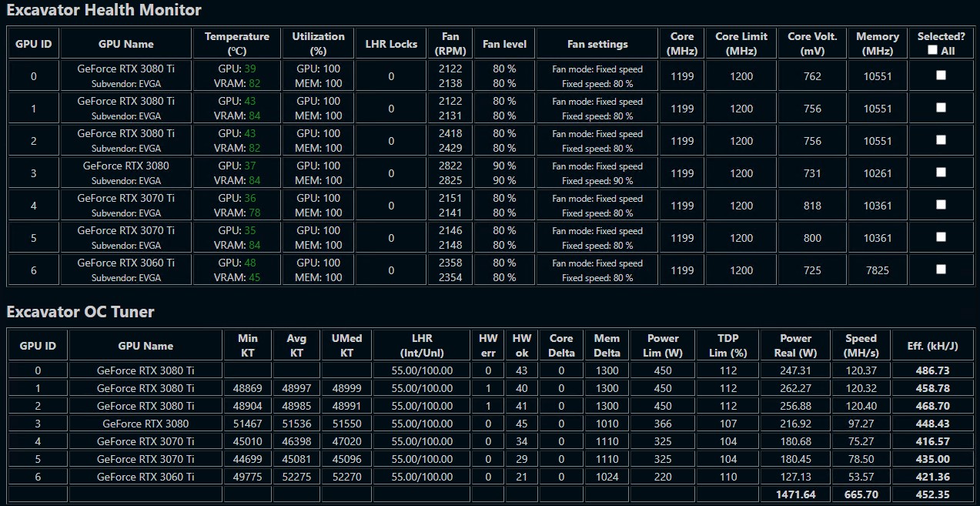The image size is (980, 506).
Task: Click TDP Lim value 110 for GPU 6
Action: [x=727, y=477]
